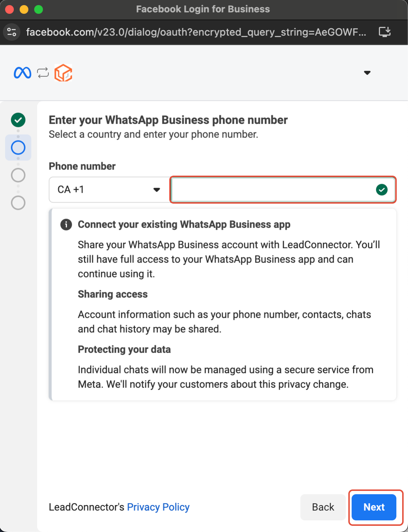Viewport: 408px width, 532px height.
Task: Click the phone number input field
Action: pos(283,189)
